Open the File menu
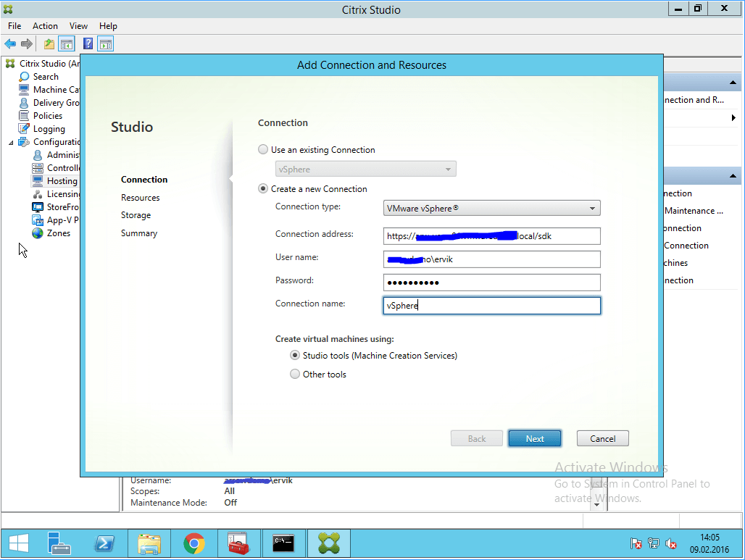The image size is (745, 560). tap(14, 26)
